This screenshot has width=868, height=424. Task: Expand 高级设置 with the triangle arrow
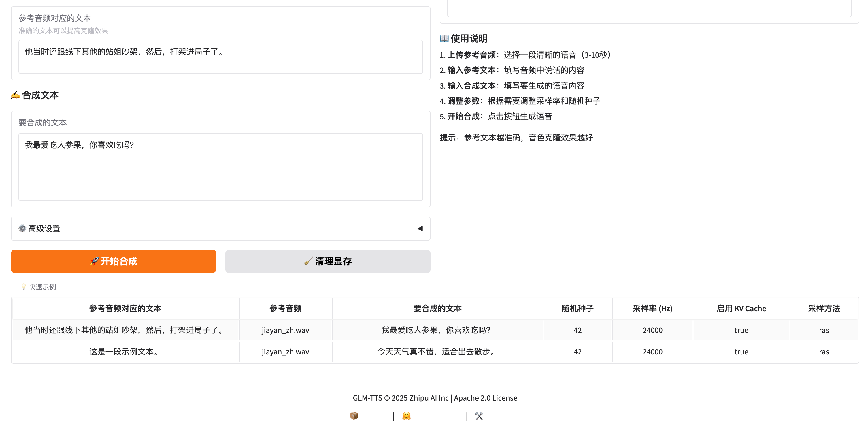tap(420, 228)
